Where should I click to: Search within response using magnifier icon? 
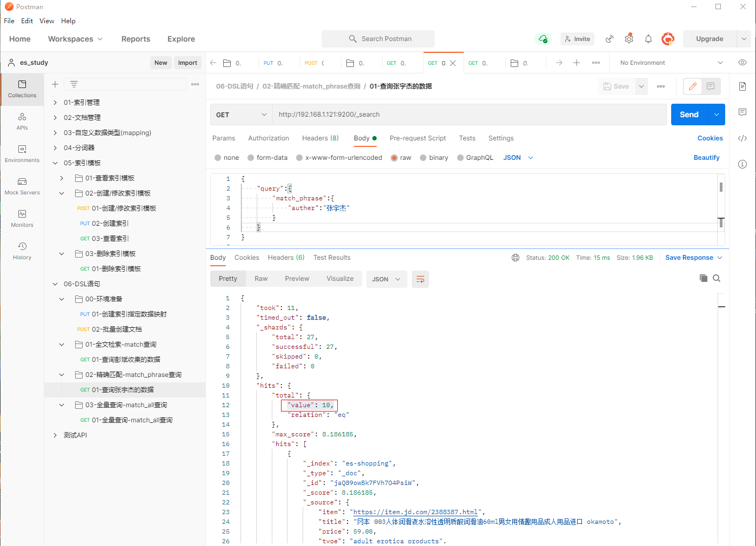pyautogui.click(x=717, y=278)
